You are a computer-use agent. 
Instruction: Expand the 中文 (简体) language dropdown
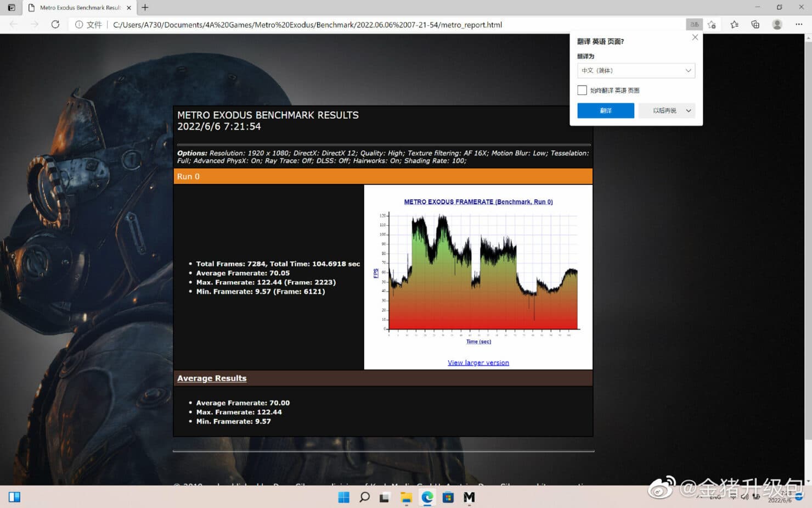click(636, 70)
